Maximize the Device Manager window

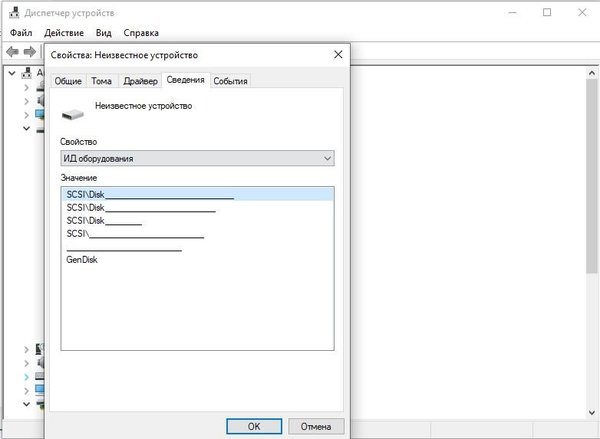click(x=547, y=13)
